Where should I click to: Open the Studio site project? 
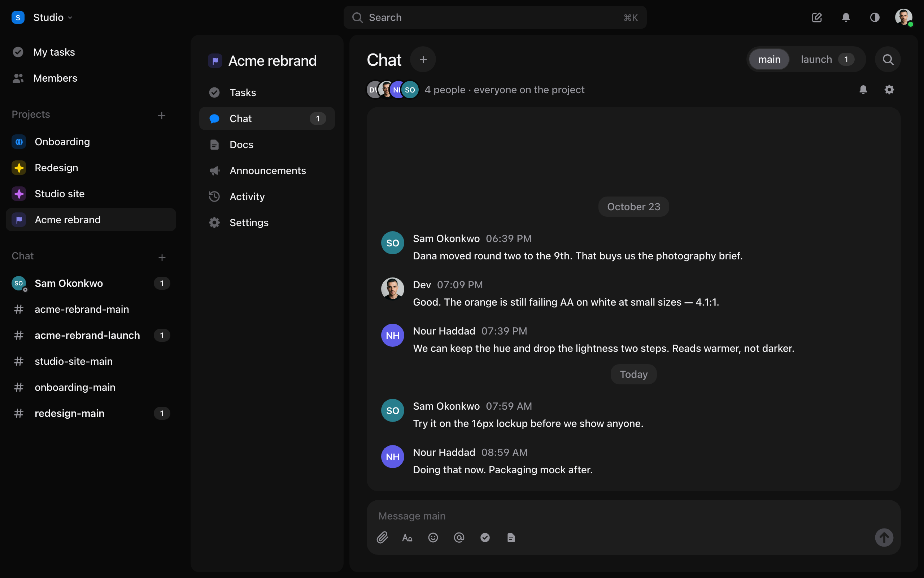point(91,193)
